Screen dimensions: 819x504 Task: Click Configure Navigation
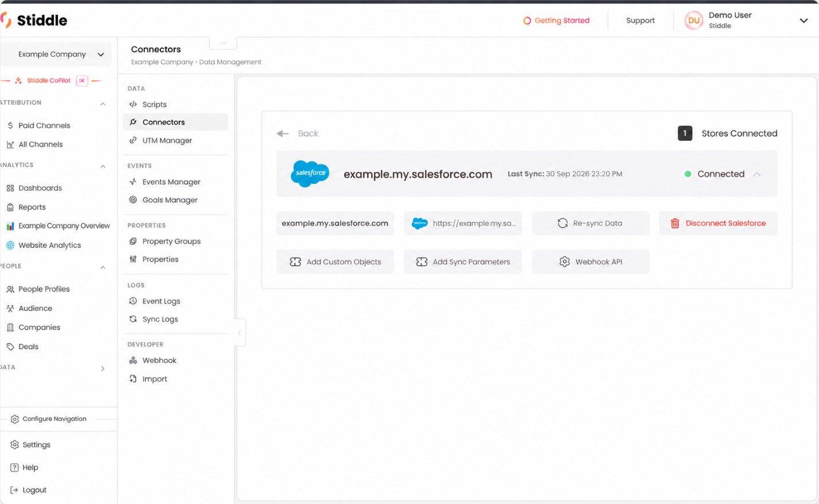coord(54,419)
